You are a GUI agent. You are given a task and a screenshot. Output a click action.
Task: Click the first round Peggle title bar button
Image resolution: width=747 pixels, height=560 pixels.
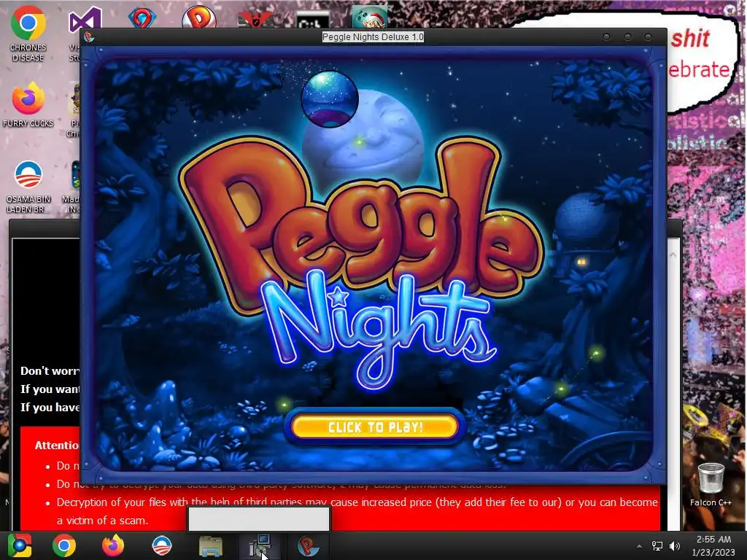(606, 37)
